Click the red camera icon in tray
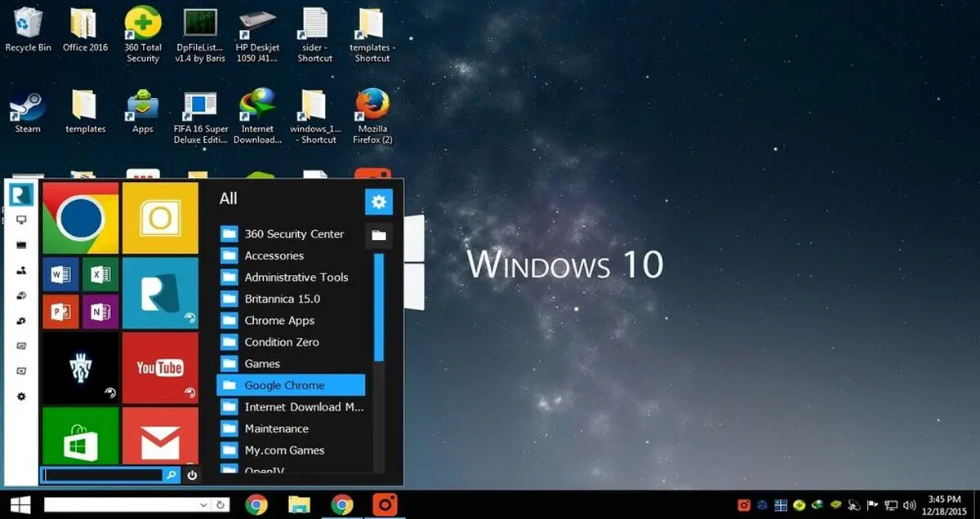Image resolution: width=980 pixels, height=519 pixels. [x=744, y=505]
